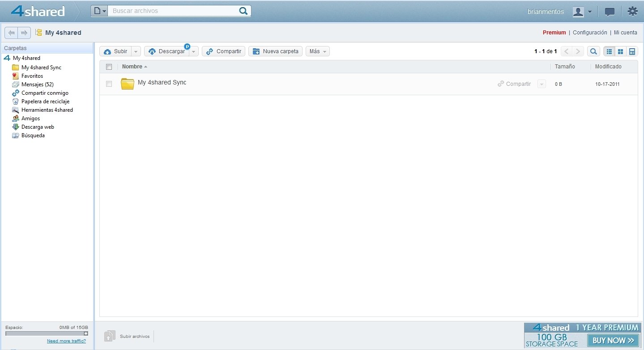644x350 pixels.
Task: Open Compartir conmigo in sidebar
Action: coord(45,93)
